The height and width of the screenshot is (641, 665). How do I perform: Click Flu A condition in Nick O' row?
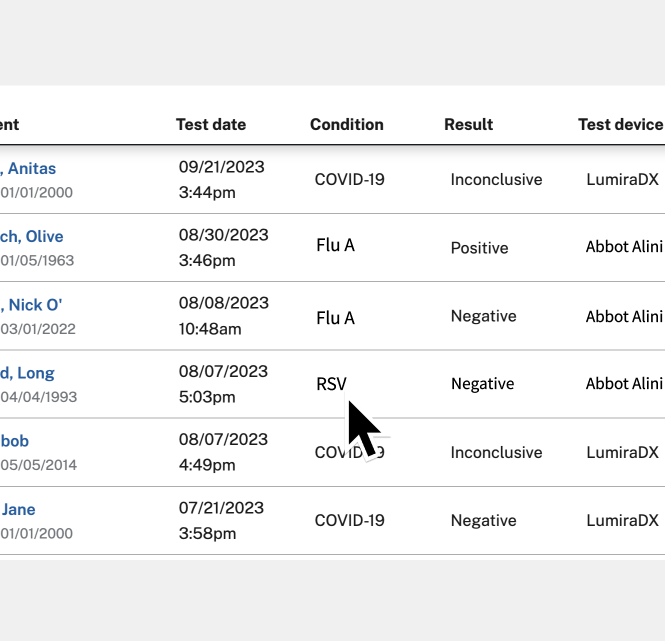(x=335, y=318)
